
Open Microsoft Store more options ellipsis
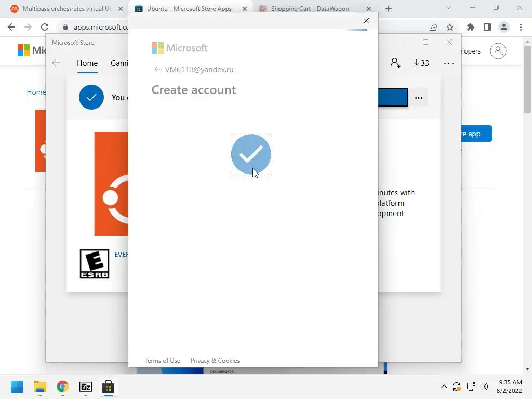[448, 63]
